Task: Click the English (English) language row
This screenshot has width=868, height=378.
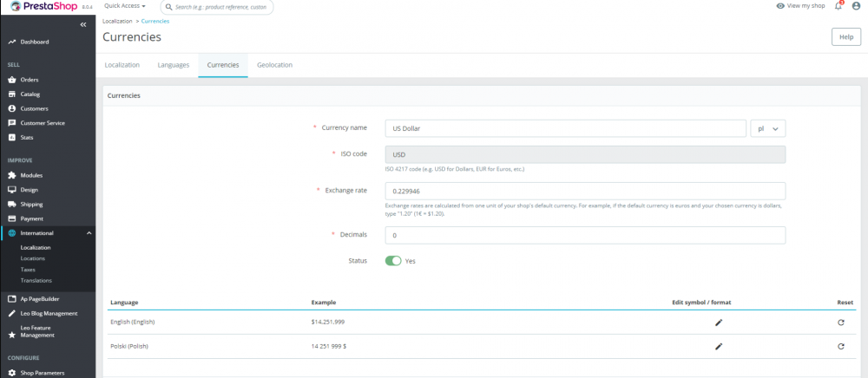Action: pyautogui.click(x=482, y=323)
